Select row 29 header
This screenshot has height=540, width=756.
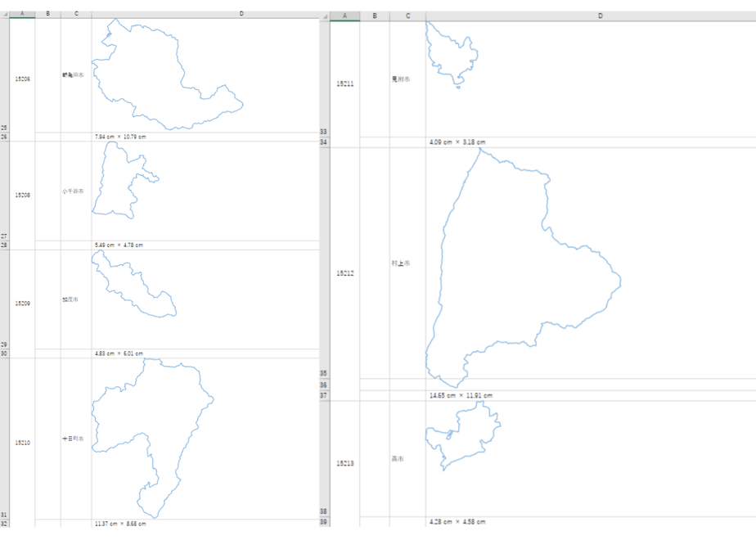(x=4, y=299)
